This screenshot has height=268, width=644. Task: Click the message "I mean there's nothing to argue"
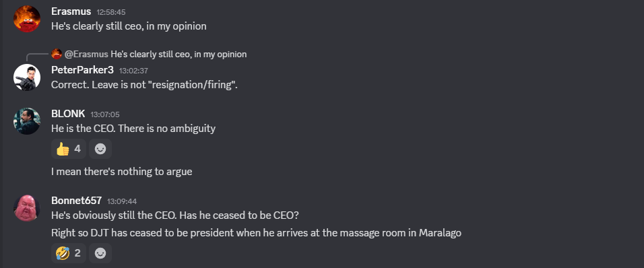pyautogui.click(x=121, y=171)
